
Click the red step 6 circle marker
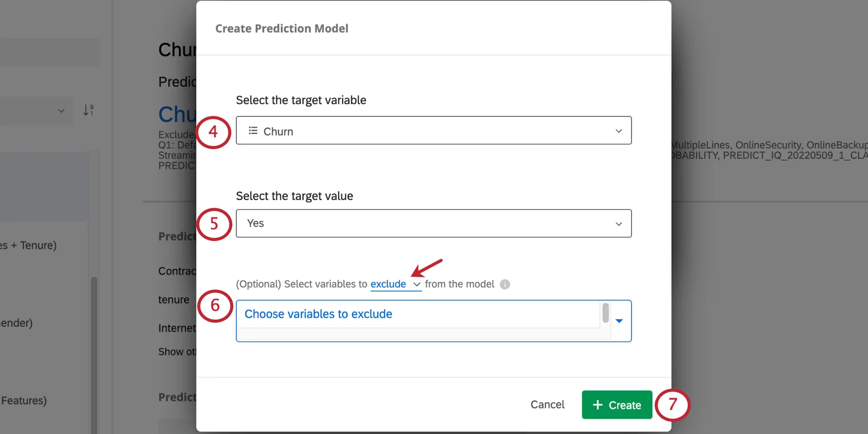coord(215,305)
